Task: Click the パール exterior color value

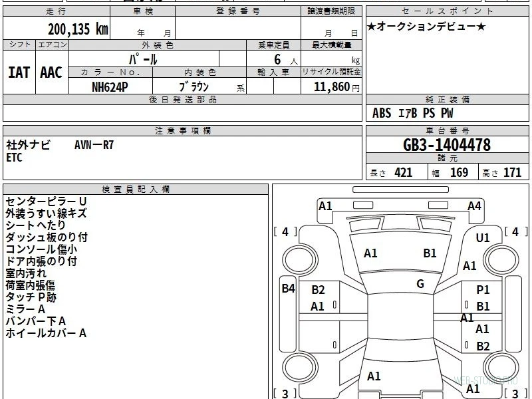Action: tap(143, 59)
